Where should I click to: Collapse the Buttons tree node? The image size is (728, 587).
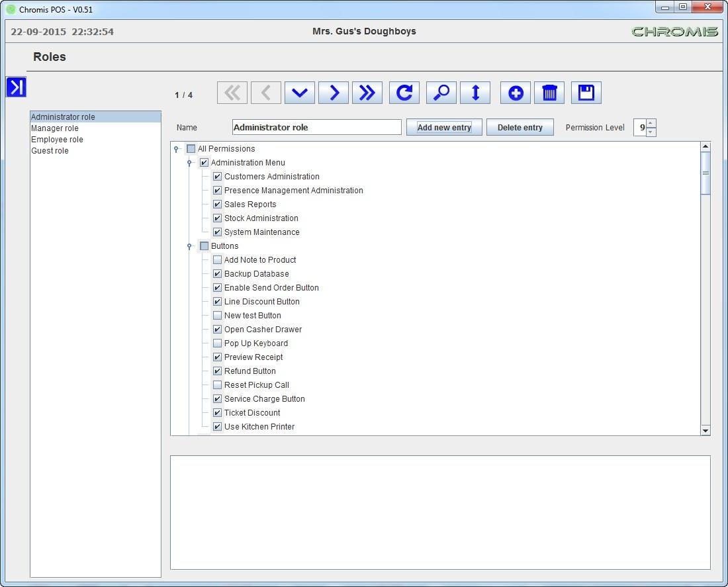[189, 246]
